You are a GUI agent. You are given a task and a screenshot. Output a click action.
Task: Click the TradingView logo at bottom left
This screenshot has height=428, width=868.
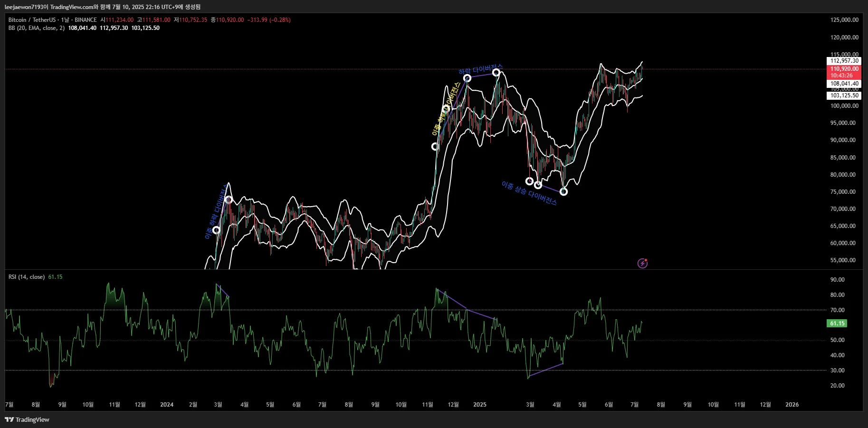(x=27, y=419)
